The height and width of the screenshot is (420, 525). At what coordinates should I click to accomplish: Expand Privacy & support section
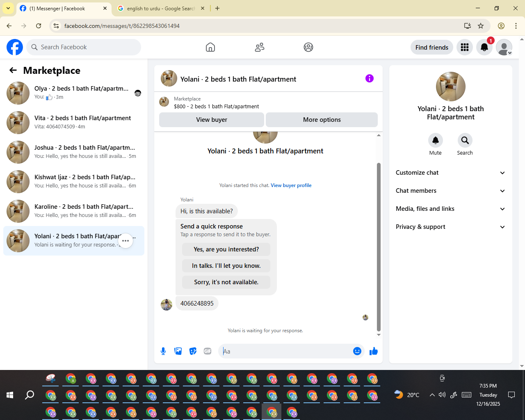pos(451,227)
